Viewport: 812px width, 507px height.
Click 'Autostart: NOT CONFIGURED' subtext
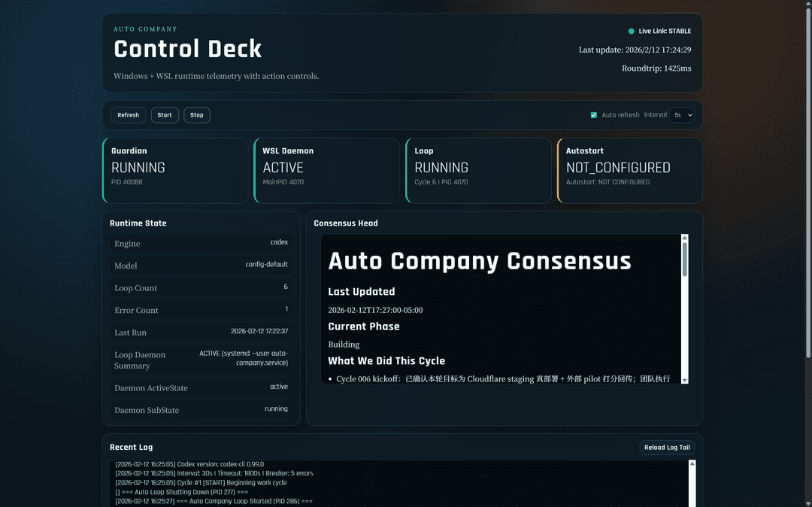pos(608,182)
